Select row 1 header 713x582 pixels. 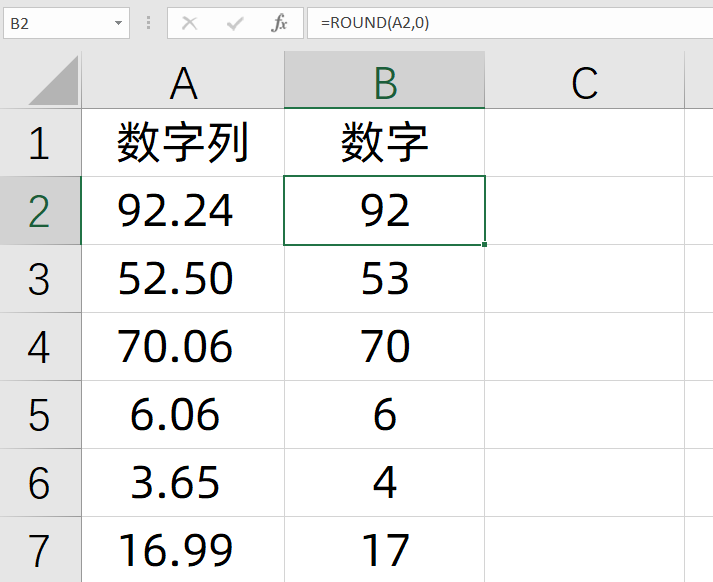[x=40, y=142]
